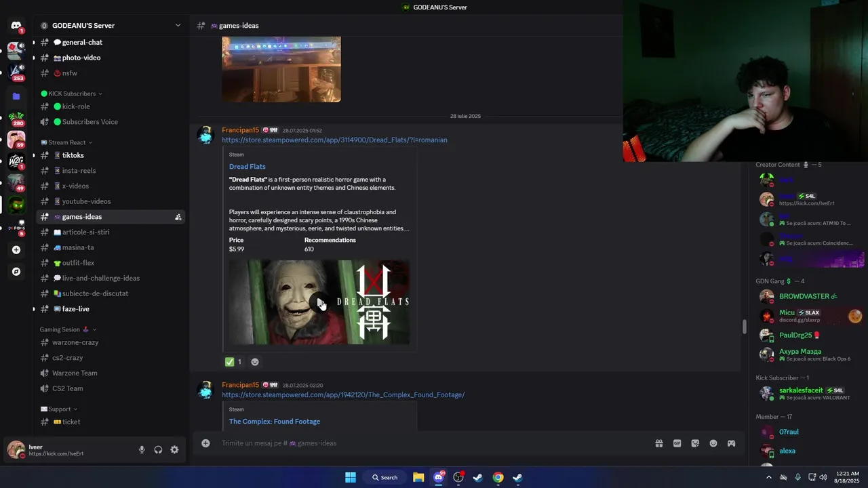
Task: Open outfit-flex channel
Action: [x=111, y=263]
